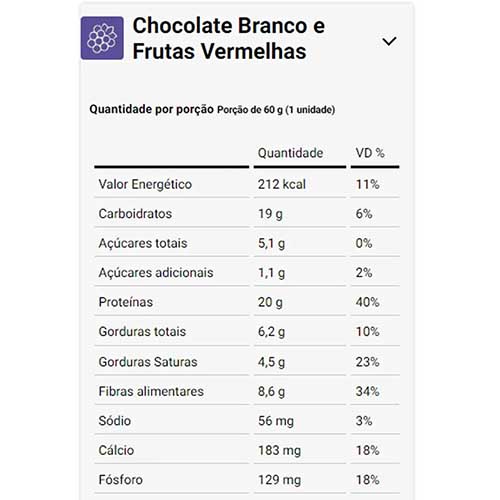Screen dimensions: 500x500
Task: Click the purple berry flavor icon
Action: [x=102, y=38]
